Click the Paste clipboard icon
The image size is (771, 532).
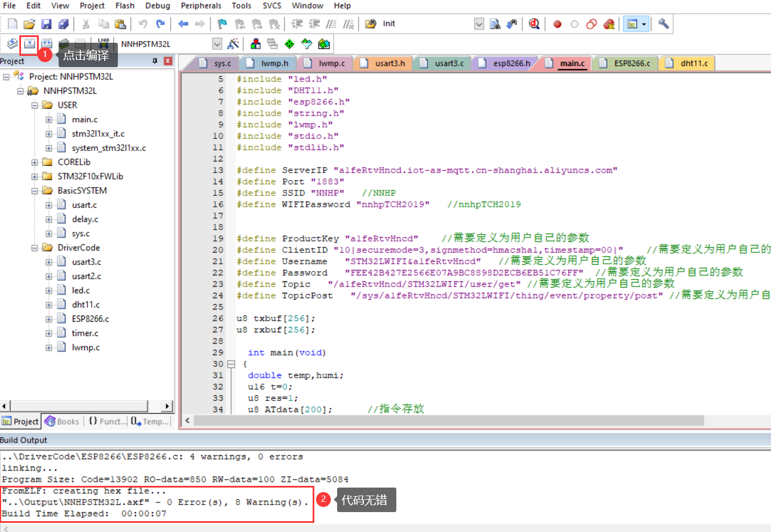pos(120,24)
